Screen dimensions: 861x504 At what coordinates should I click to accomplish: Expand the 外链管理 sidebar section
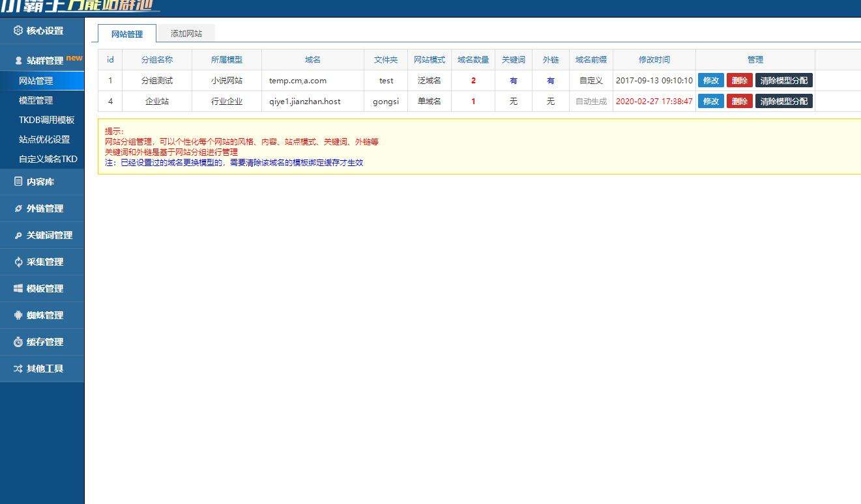point(42,208)
